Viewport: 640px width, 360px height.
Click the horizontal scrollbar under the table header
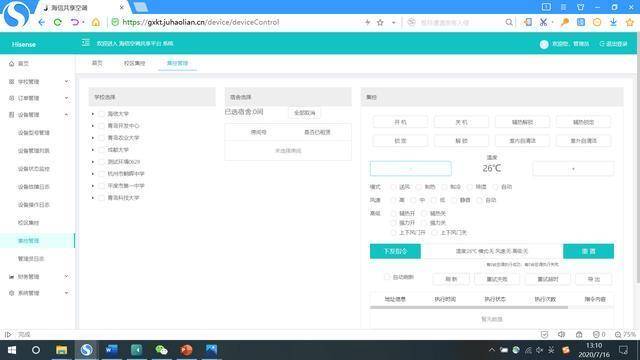click(x=469, y=307)
